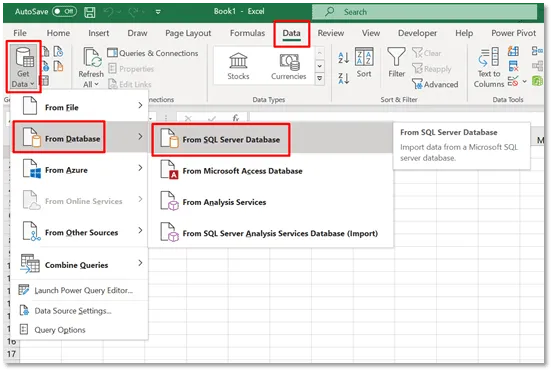
Task: Click Sort A to Z icon
Action: [x=343, y=57]
